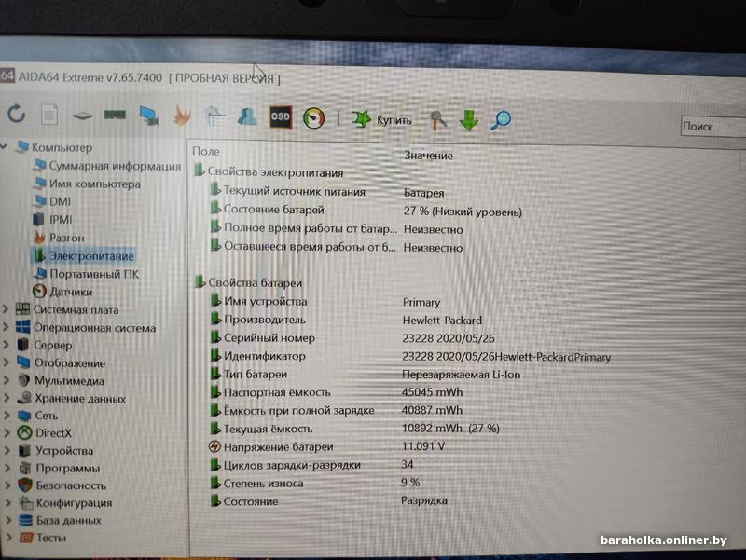Expand the Сеть node

(x=7, y=416)
